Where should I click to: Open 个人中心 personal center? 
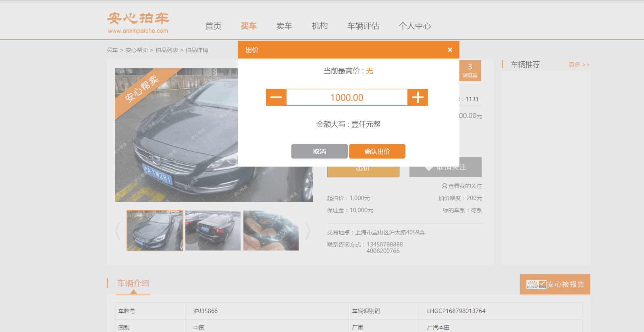click(x=415, y=26)
